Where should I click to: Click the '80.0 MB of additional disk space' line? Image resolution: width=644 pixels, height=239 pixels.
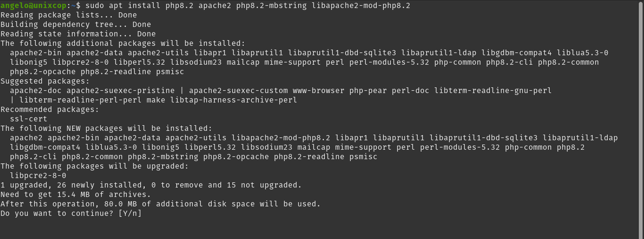point(161,204)
